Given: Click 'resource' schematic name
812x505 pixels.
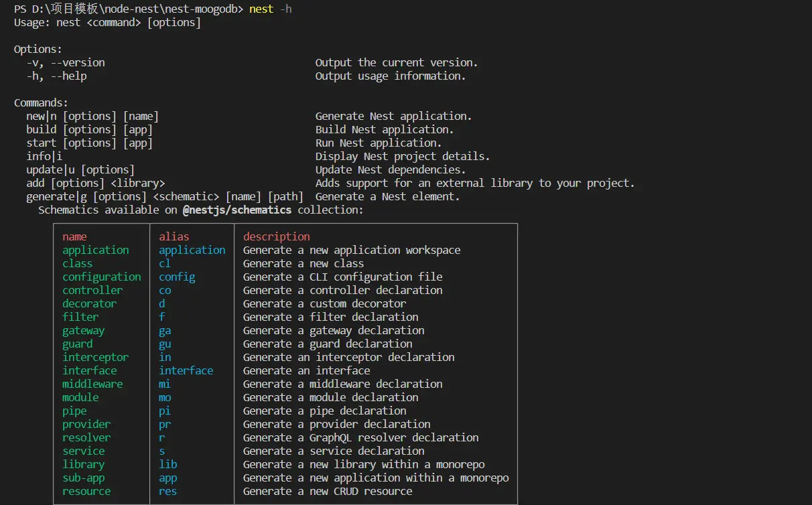Looking at the screenshot, I should point(86,491).
